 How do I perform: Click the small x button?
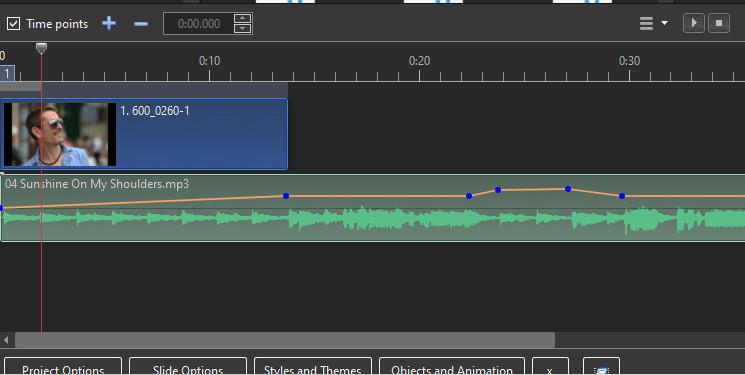pyautogui.click(x=550, y=367)
